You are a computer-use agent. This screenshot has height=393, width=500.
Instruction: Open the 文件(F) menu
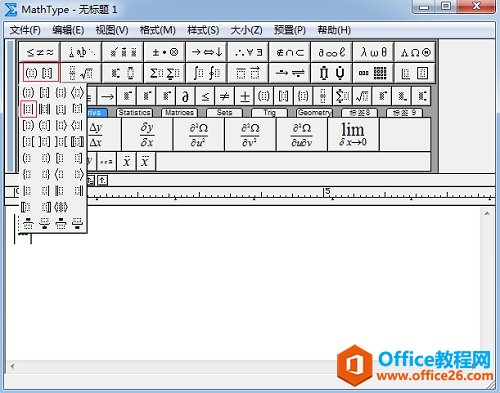pyautogui.click(x=25, y=30)
